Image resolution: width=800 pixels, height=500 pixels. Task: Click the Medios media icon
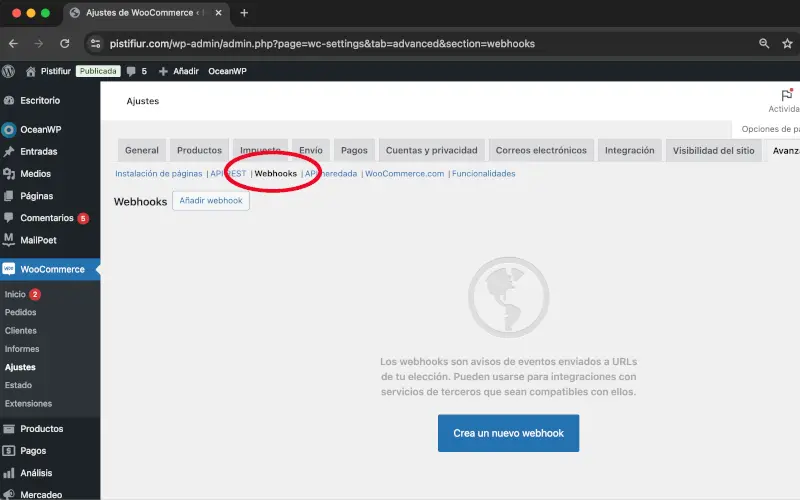9,174
